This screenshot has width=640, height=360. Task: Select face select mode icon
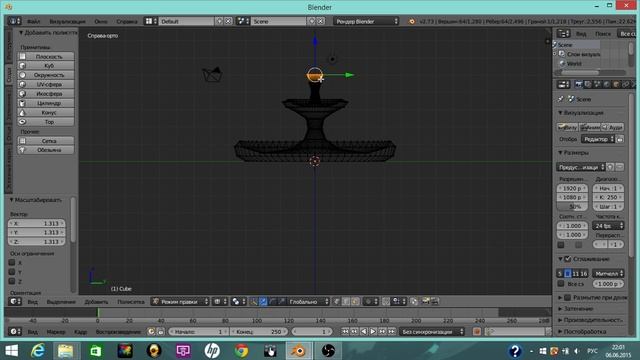pos(356,302)
